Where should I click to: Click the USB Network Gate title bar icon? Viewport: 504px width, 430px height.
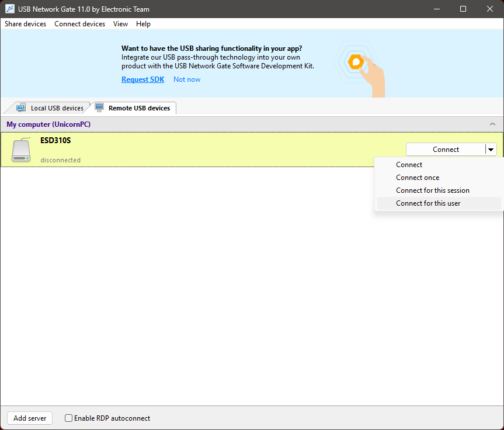pos(10,9)
